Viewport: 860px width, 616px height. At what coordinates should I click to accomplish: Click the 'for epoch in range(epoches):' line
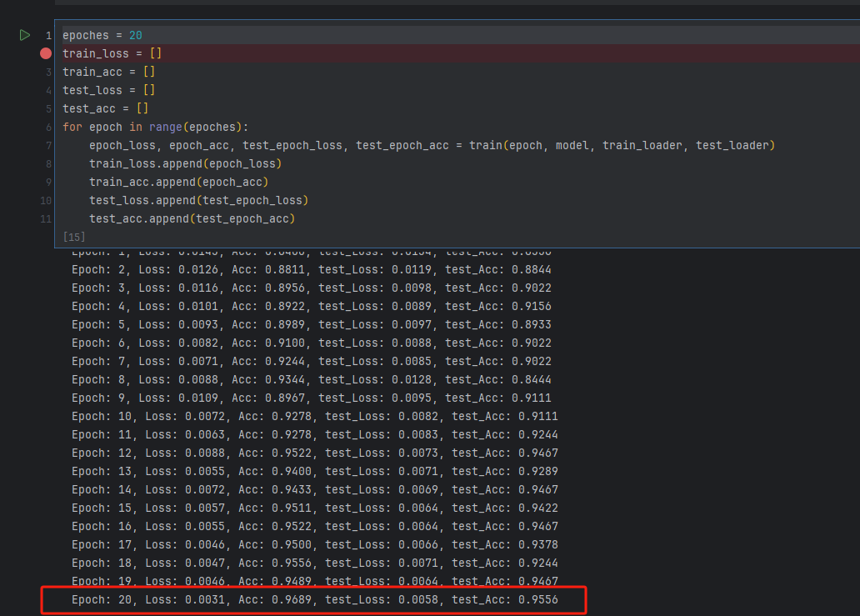[x=155, y=128]
